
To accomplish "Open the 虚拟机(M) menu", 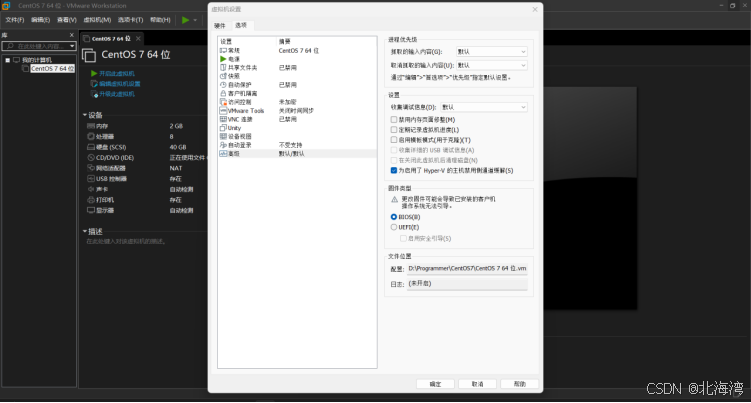I will coord(97,20).
